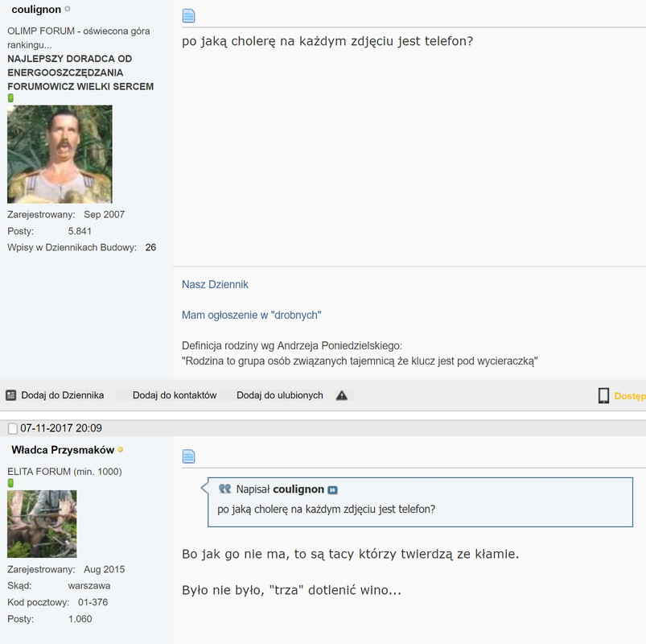Select the signature line "Definicja rodziny wg Andrzeja Poniedzielskiego"
646x644 pixels.
pos(292,345)
